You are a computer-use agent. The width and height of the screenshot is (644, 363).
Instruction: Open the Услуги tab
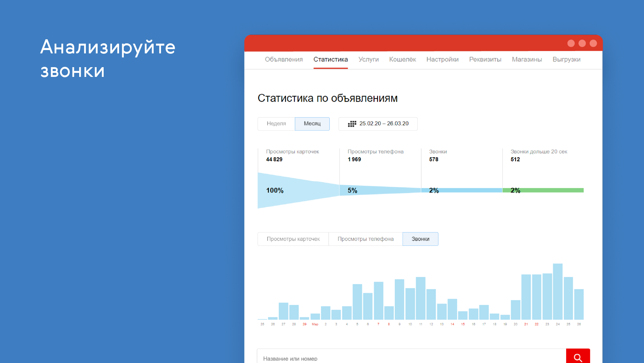pos(368,59)
